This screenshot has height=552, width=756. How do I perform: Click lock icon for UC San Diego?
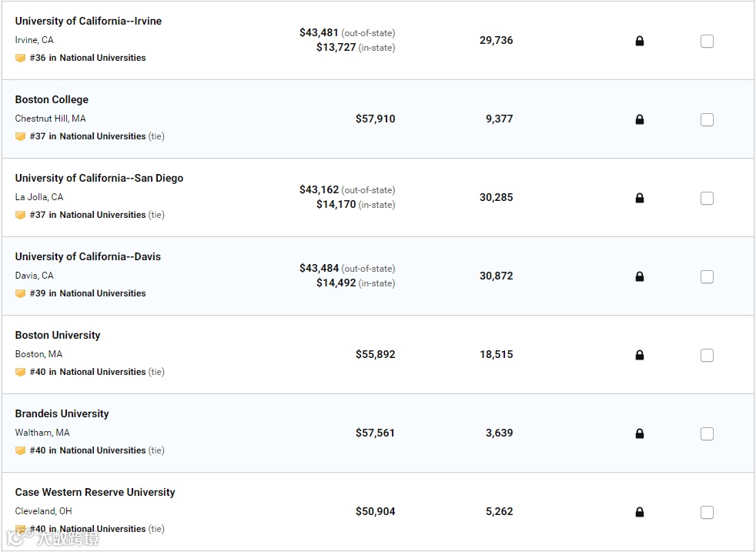(640, 198)
